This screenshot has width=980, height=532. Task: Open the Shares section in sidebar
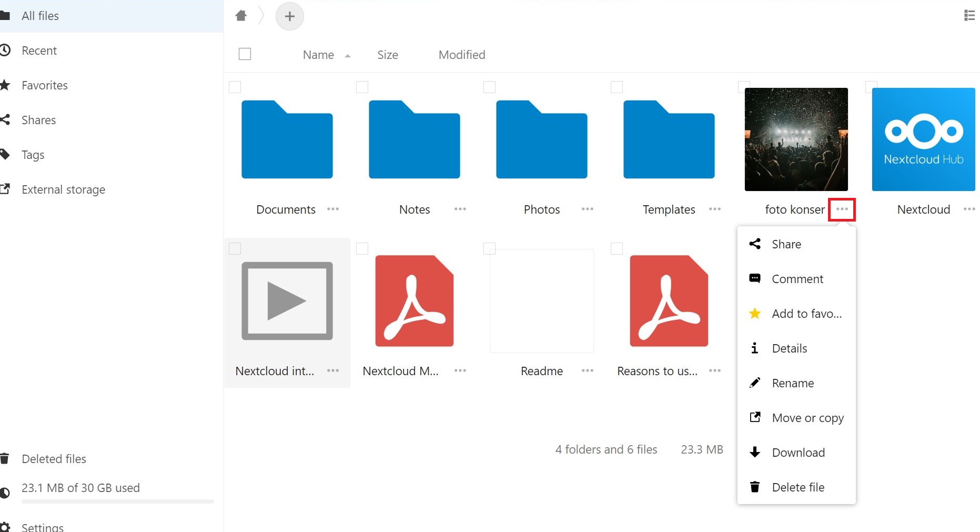38,120
